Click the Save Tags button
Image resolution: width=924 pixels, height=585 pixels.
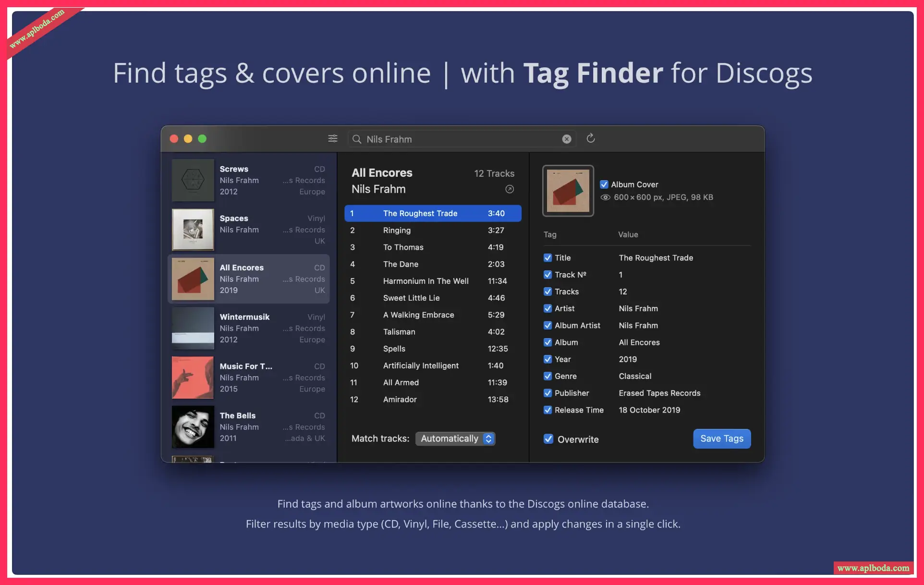721,439
